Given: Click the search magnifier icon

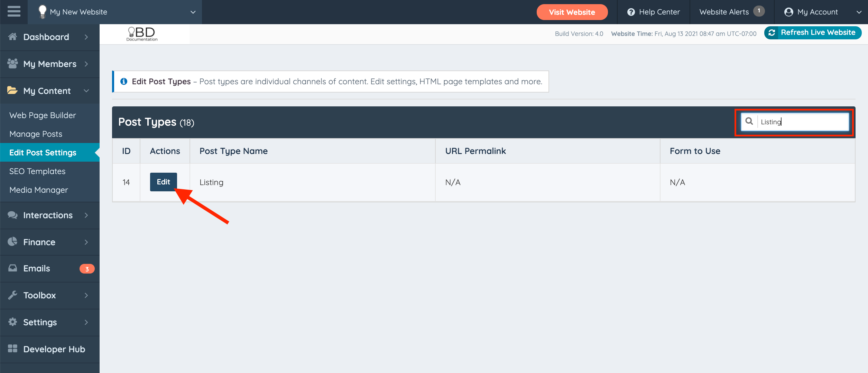Looking at the screenshot, I should click(x=749, y=121).
